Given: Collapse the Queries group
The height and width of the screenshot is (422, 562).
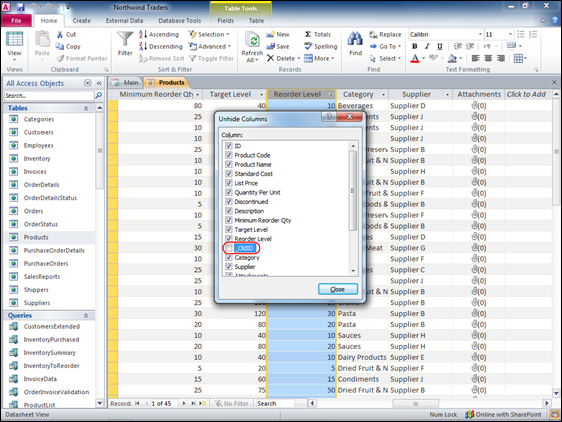Looking at the screenshot, I should [86, 316].
